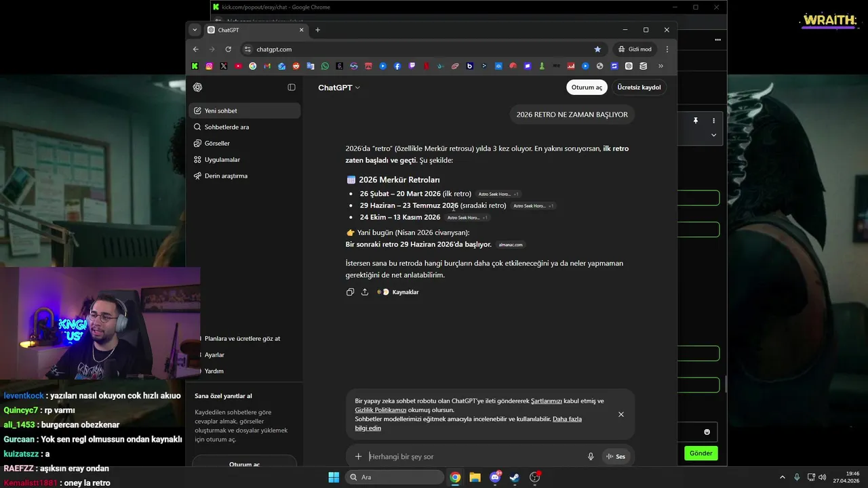Expand pinned message chevron in Kick chat
868x488 pixels.
point(713,135)
